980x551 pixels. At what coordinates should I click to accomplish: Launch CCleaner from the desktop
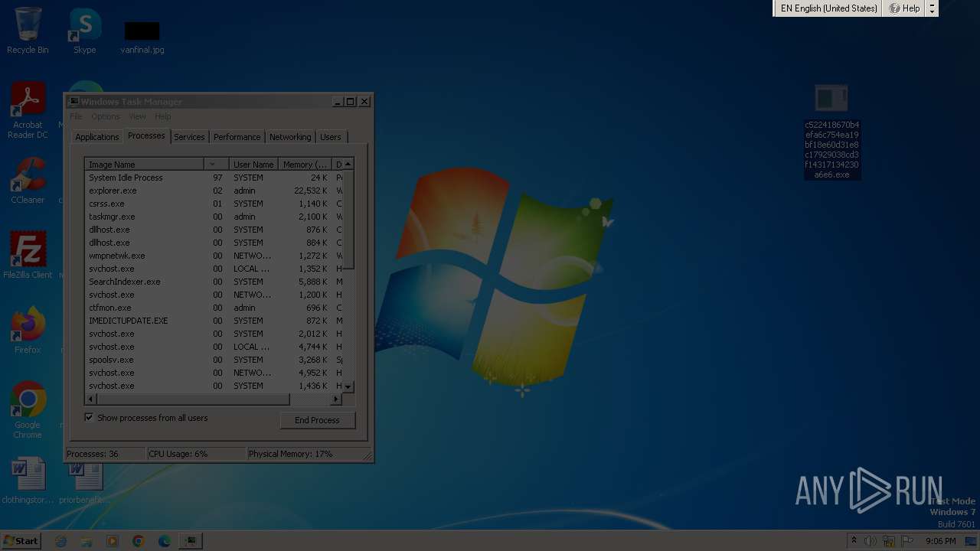click(x=28, y=181)
